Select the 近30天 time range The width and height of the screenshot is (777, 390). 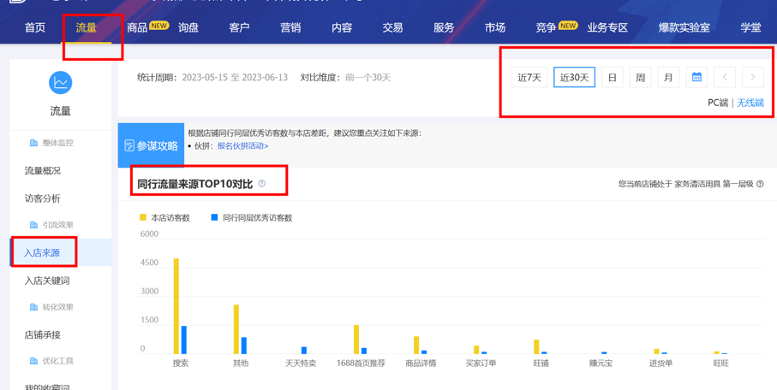coord(574,77)
